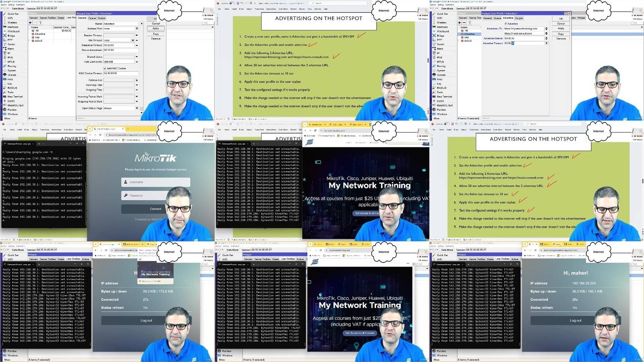Expand the Session Timeout field arrow
This screenshot has width=644, height=362.
click(136, 35)
